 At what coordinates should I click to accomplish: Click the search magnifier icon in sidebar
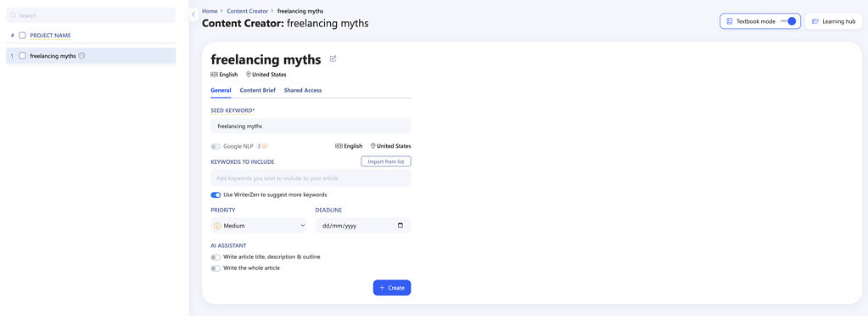coord(14,15)
